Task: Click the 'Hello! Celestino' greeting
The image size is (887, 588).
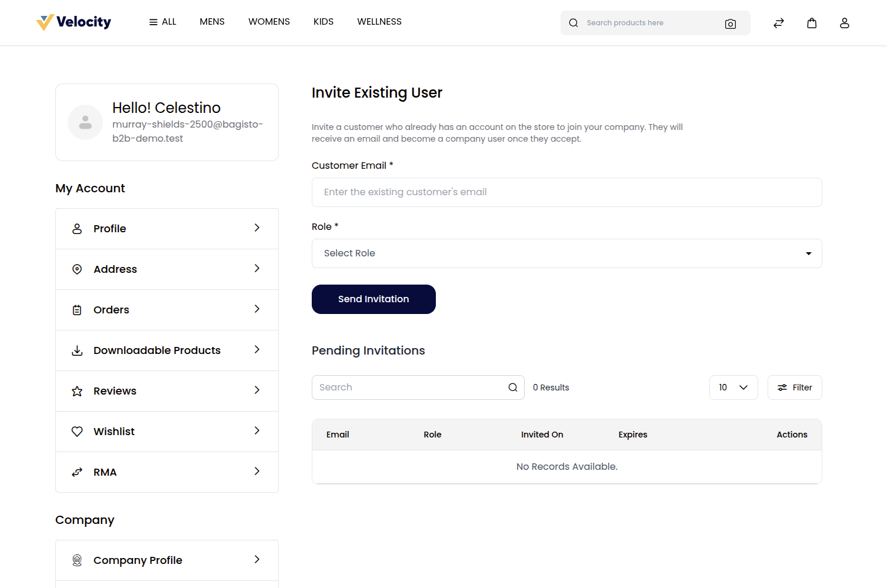Action: click(x=166, y=108)
